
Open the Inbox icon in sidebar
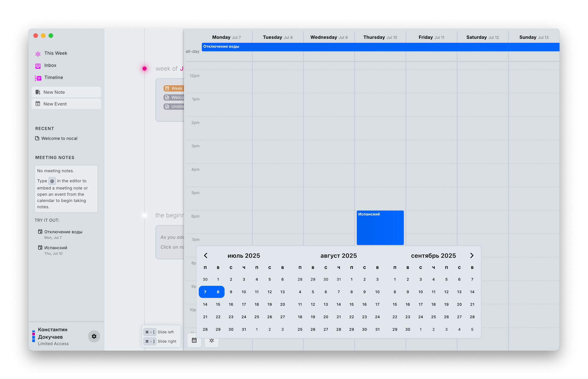38,66
